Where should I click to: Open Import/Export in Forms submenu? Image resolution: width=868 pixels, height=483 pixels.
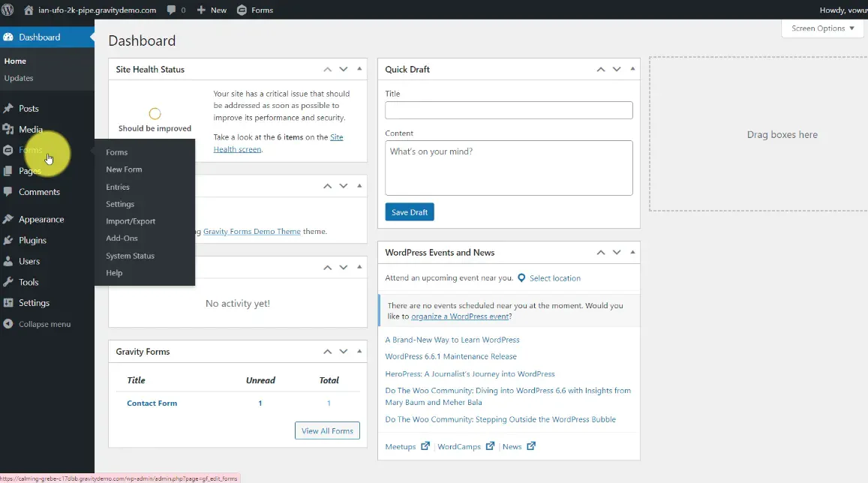pyautogui.click(x=131, y=221)
